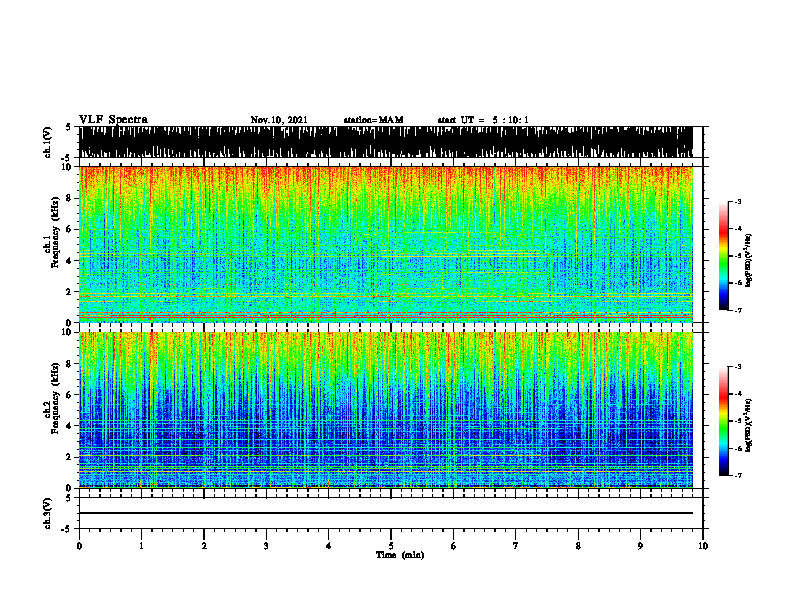Click the ch.1 spectrogram "4" kHz tick label
792x612 pixels.
(69, 261)
